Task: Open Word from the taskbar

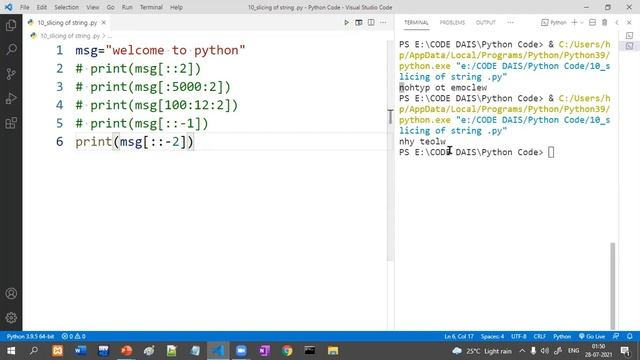Action: tap(80, 351)
